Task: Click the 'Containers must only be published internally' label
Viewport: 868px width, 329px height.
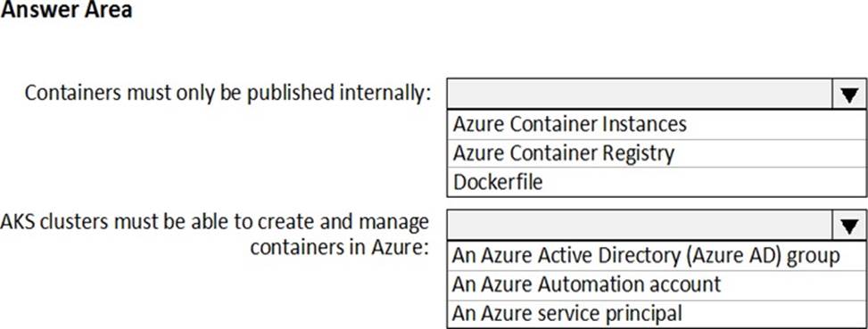Action: (227, 94)
